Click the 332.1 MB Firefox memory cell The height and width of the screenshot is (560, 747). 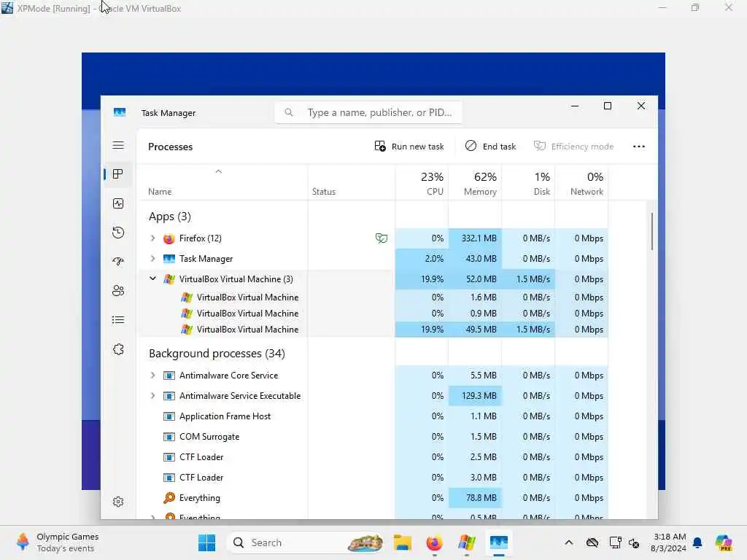(475, 238)
